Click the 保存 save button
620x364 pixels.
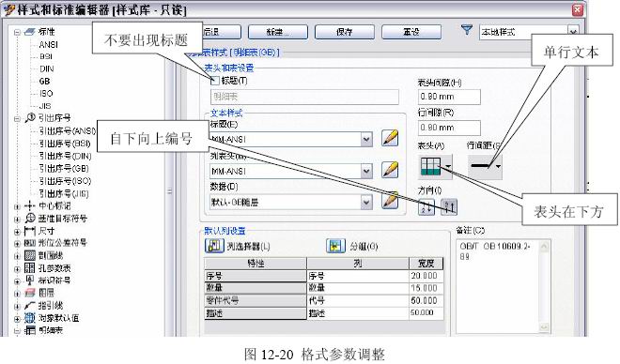[345, 32]
